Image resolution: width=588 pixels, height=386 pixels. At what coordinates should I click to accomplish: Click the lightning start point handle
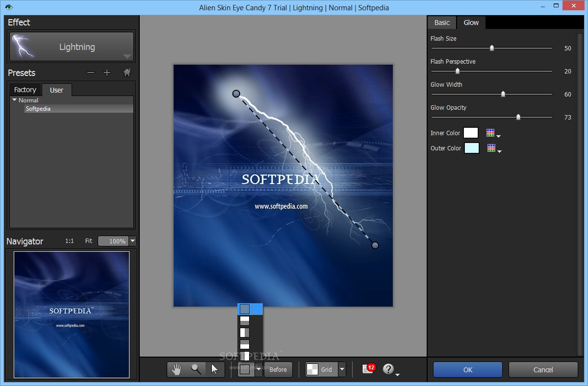236,94
